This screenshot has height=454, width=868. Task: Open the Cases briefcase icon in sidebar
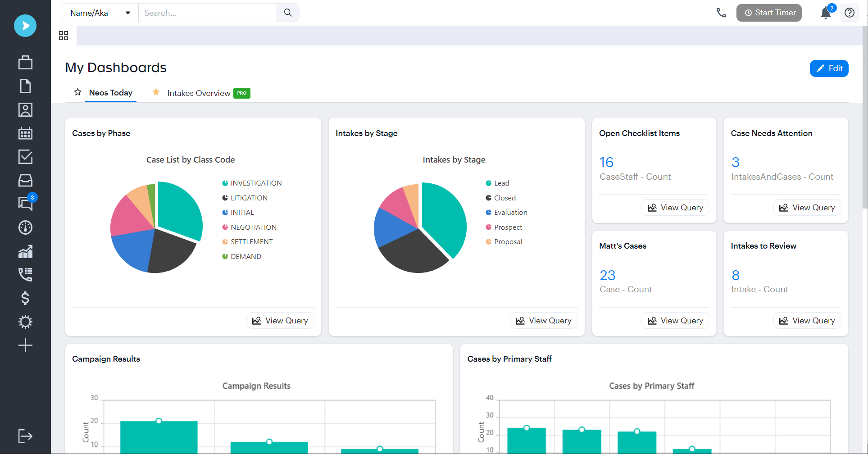pyautogui.click(x=25, y=62)
